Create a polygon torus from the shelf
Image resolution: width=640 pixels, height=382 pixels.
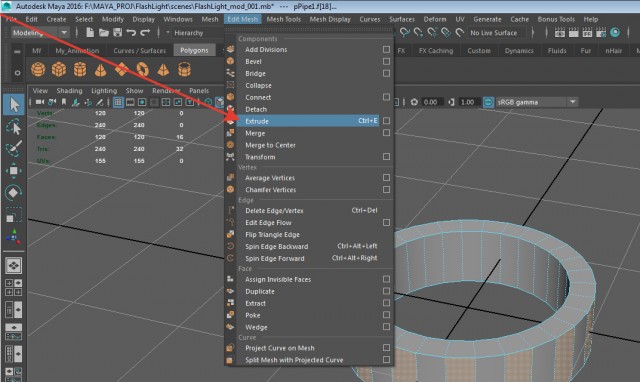tap(142, 69)
